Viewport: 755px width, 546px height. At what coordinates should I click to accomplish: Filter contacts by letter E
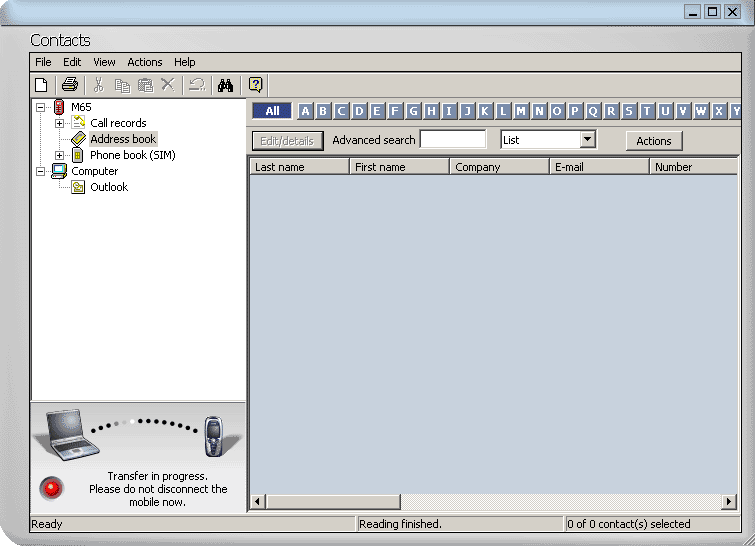click(x=377, y=111)
